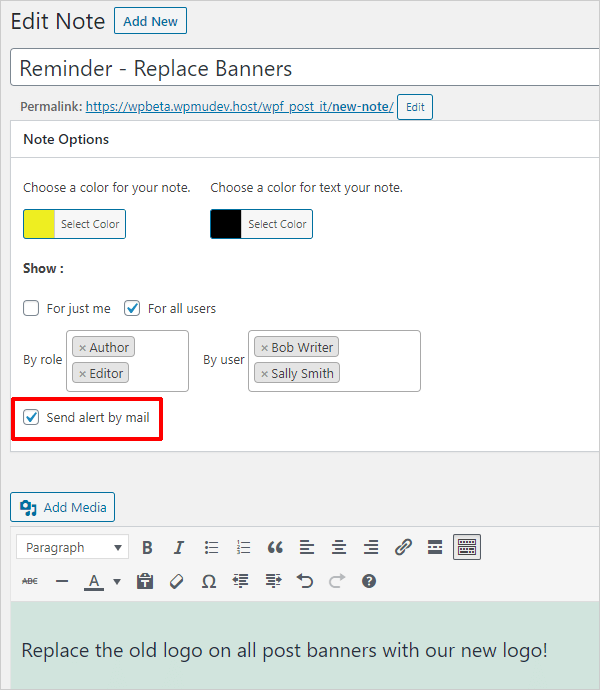Click the black text color swatch
The height and width of the screenshot is (690, 600).
tap(226, 224)
